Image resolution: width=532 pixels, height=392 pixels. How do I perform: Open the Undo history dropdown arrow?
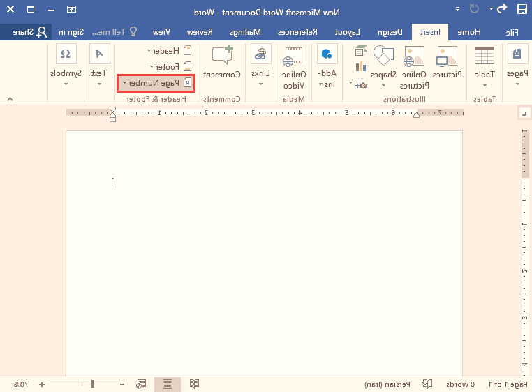[491, 9]
